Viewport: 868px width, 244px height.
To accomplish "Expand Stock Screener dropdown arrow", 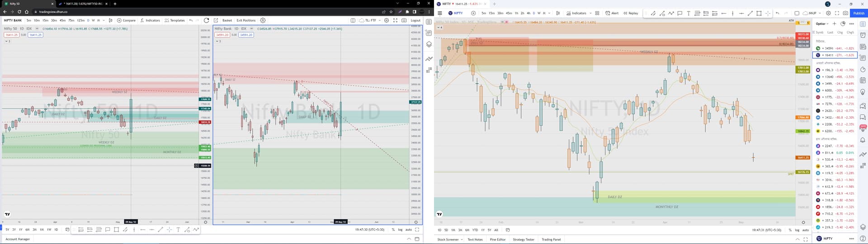I will click(461, 239).
